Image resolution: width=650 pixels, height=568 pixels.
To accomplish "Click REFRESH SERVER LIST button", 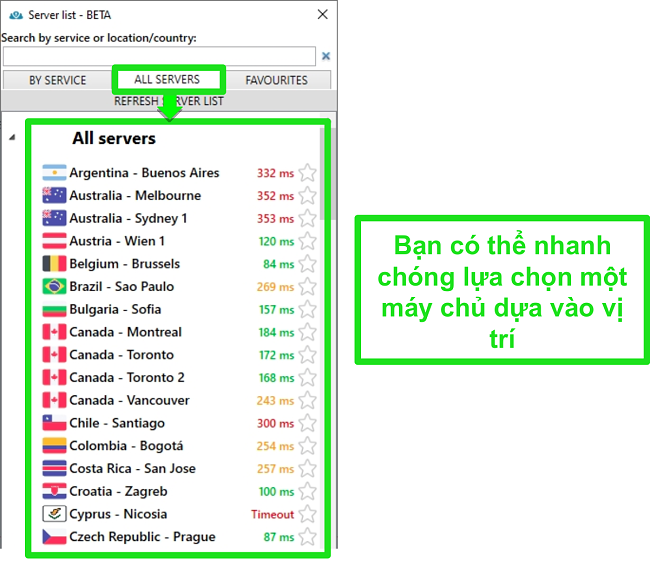I will [x=169, y=101].
